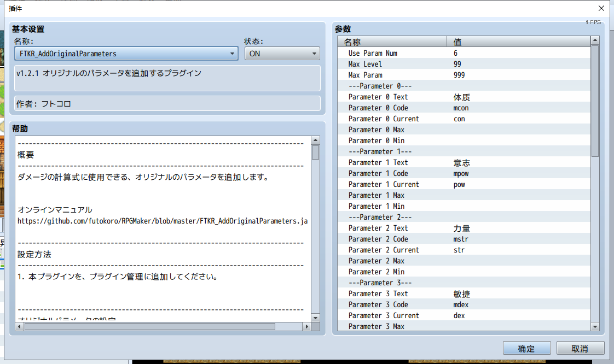Select the Parameter 3 Current row
Viewport: 614px width, 364px height.
pyautogui.click(x=464, y=316)
